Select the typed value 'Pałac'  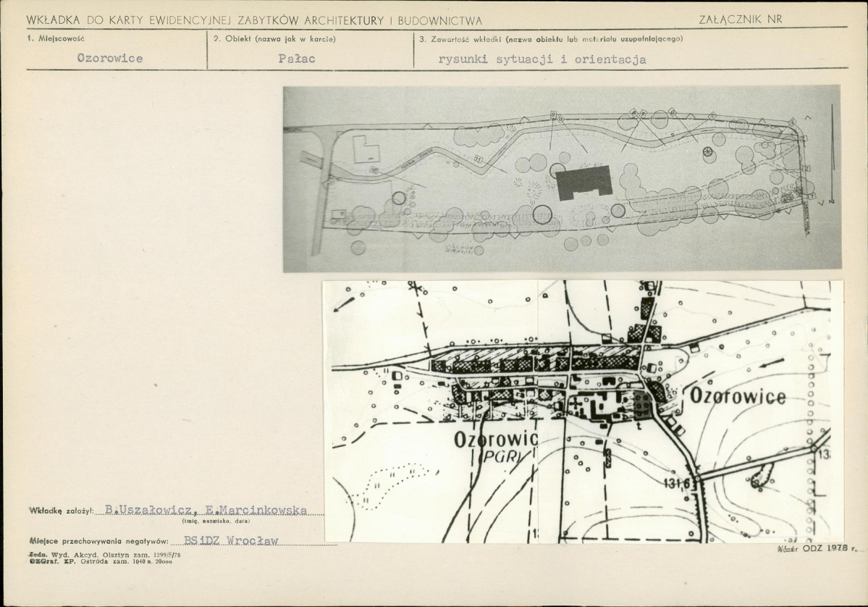(297, 58)
